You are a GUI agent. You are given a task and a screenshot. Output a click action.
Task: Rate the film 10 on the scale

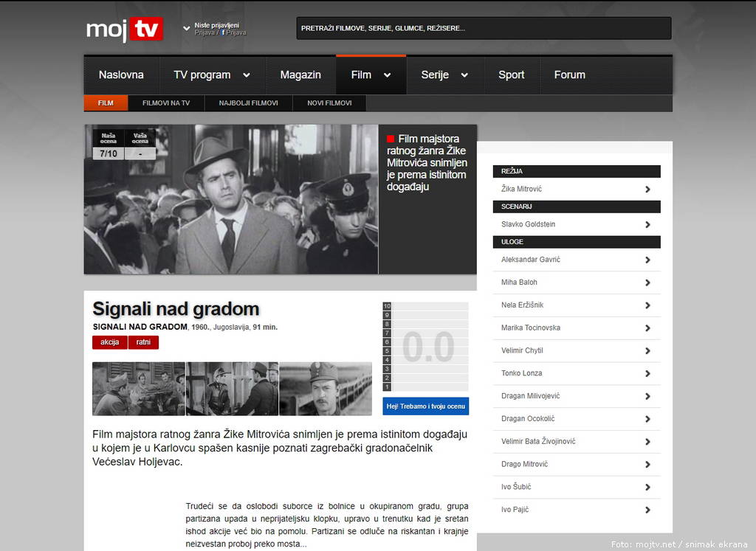[387, 306]
